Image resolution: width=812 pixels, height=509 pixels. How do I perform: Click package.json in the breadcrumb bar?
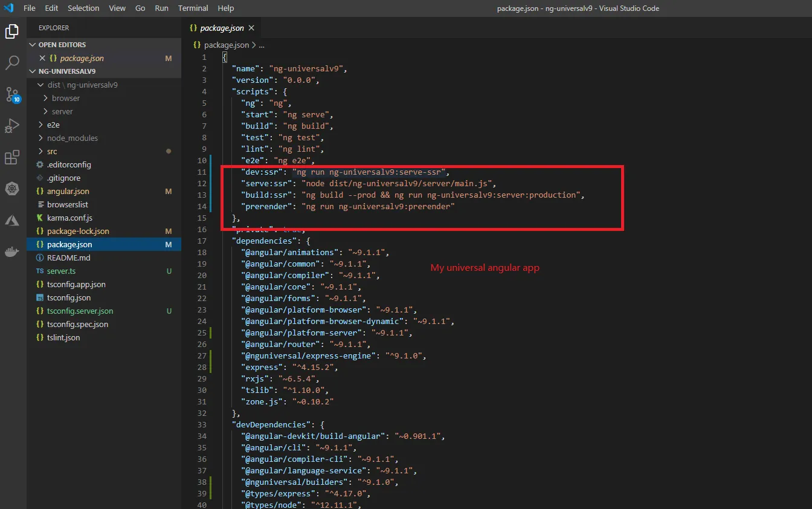tap(227, 45)
